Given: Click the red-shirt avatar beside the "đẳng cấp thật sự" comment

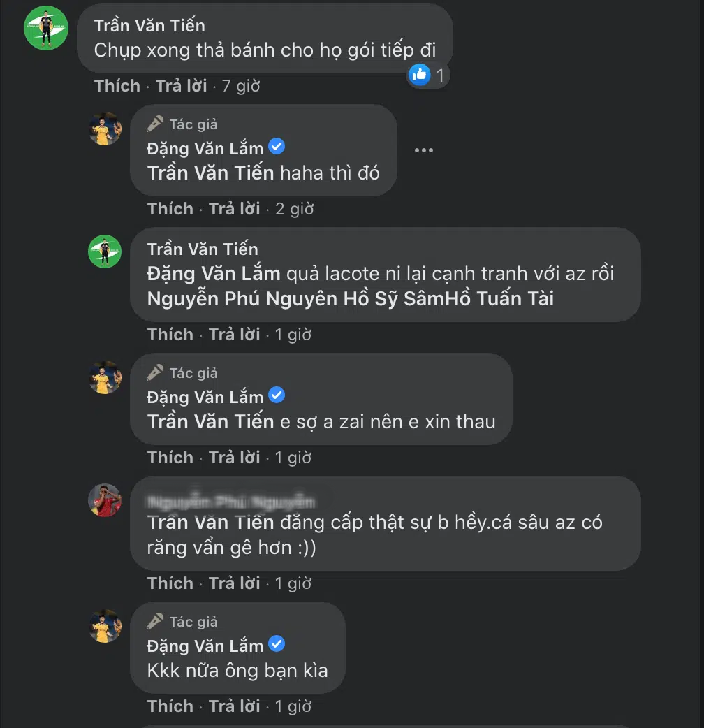Looking at the screenshot, I should (105, 500).
